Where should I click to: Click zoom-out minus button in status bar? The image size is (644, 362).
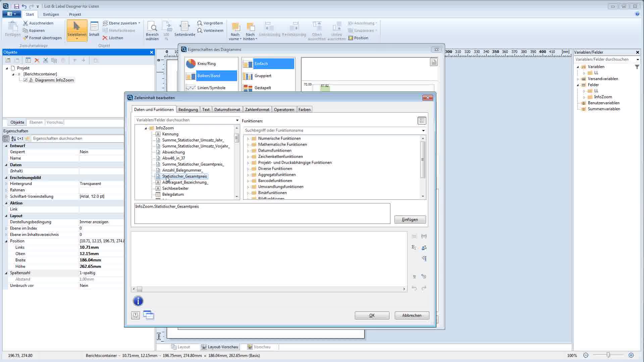[x=586, y=355]
